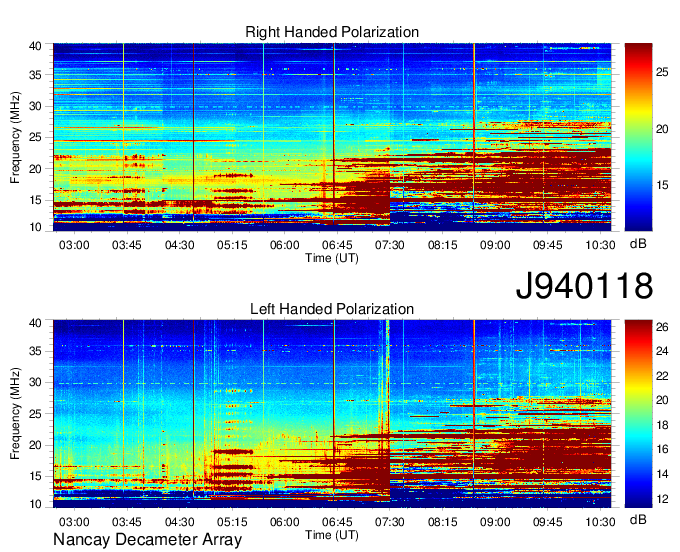The width and height of the screenshot is (680, 552).
Task: Click the 10 MHz tick on the upper plot
Action: click(35, 227)
